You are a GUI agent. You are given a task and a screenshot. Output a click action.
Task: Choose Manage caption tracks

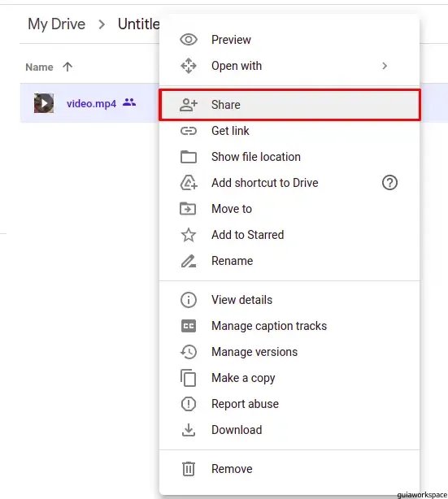click(x=289, y=326)
